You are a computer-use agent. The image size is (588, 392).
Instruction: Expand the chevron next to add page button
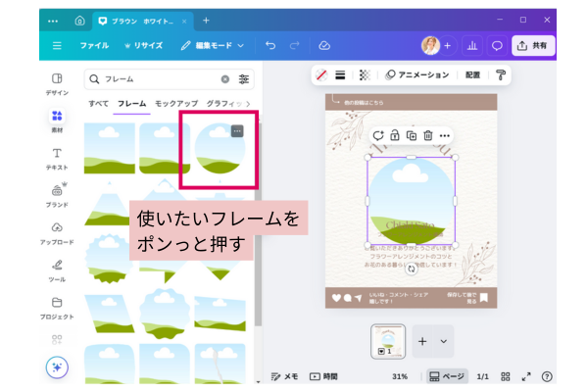tap(444, 341)
